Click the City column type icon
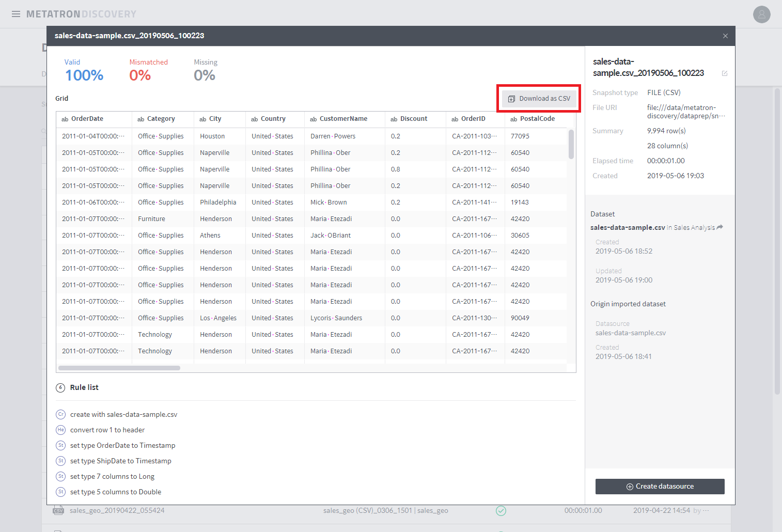This screenshot has width=782, height=532. point(203,119)
